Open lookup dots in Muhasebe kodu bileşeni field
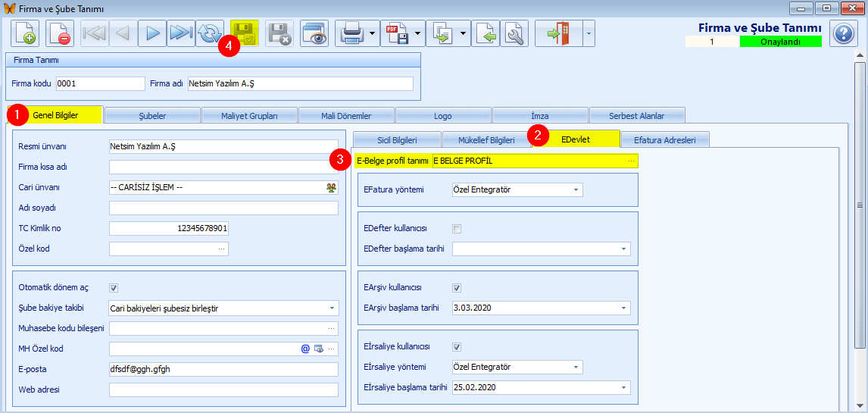The height and width of the screenshot is (413, 868). tap(331, 329)
